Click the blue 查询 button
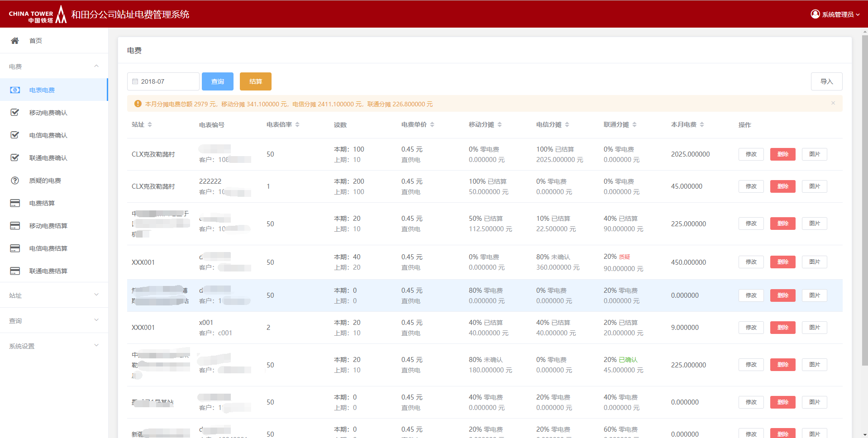The image size is (868, 438). pos(217,81)
